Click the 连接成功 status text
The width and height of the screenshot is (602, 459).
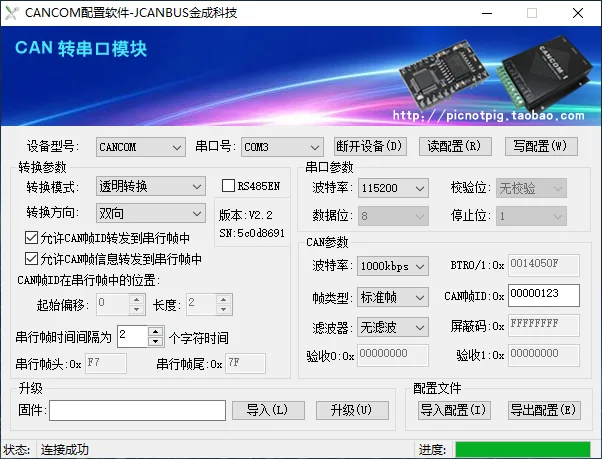[x=64, y=449]
